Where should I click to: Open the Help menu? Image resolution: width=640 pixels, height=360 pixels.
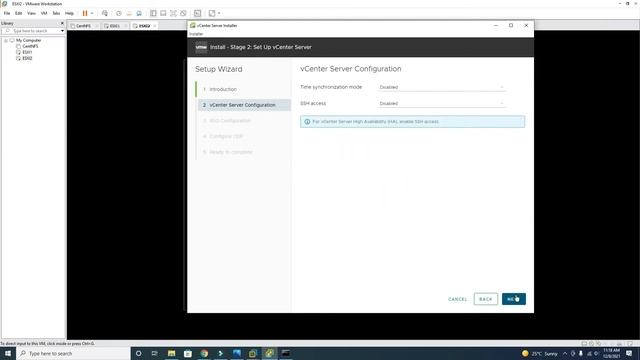[x=69, y=13]
